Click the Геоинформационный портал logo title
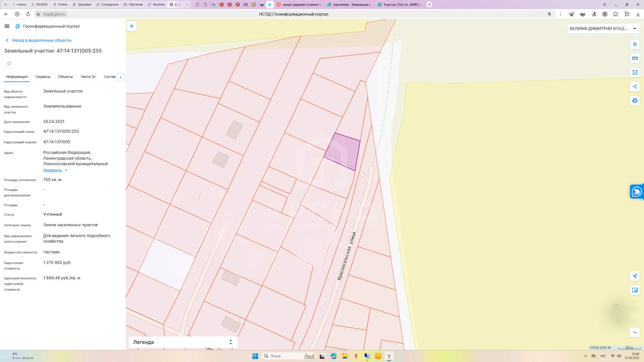Viewport: 644px width, 362px height. click(x=48, y=26)
